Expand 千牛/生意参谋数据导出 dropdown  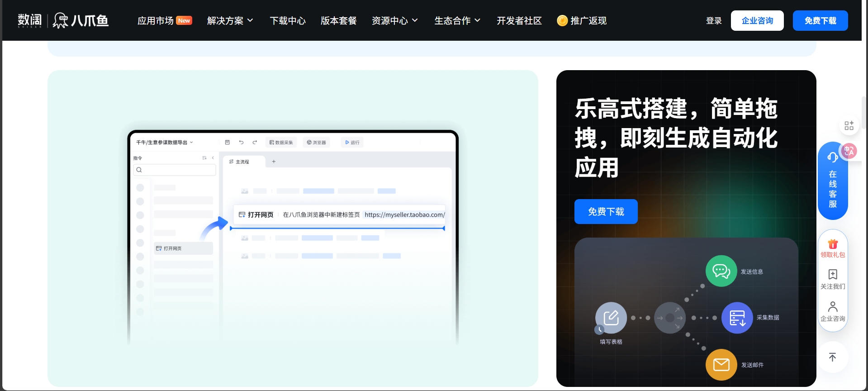pyautogui.click(x=165, y=142)
